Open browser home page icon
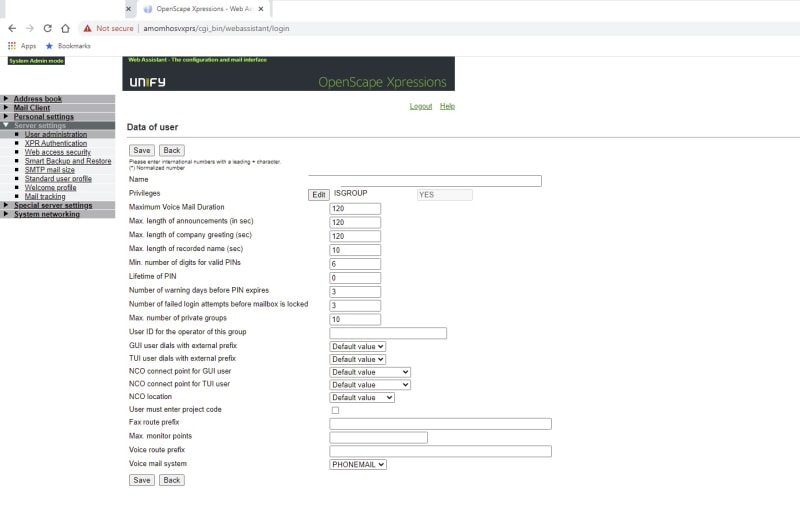The height and width of the screenshot is (506, 800). pos(65,29)
